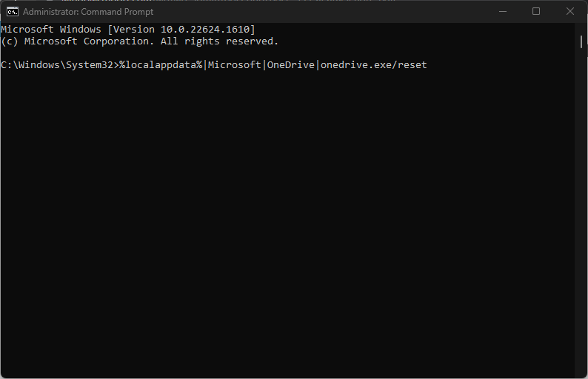Click the scrollbar track below the thumb
The width and height of the screenshot is (588, 379).
coord(581,210)
